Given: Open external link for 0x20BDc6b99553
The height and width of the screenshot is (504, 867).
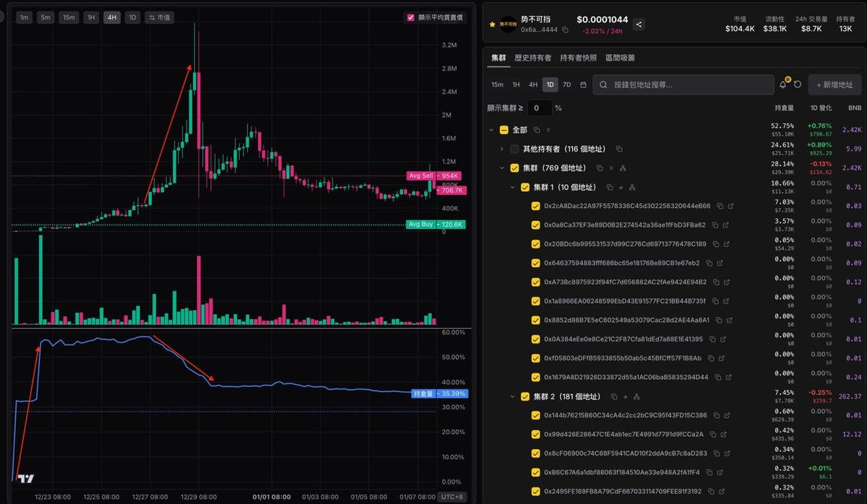Looking at the screenshot, I should pos(727,244).
